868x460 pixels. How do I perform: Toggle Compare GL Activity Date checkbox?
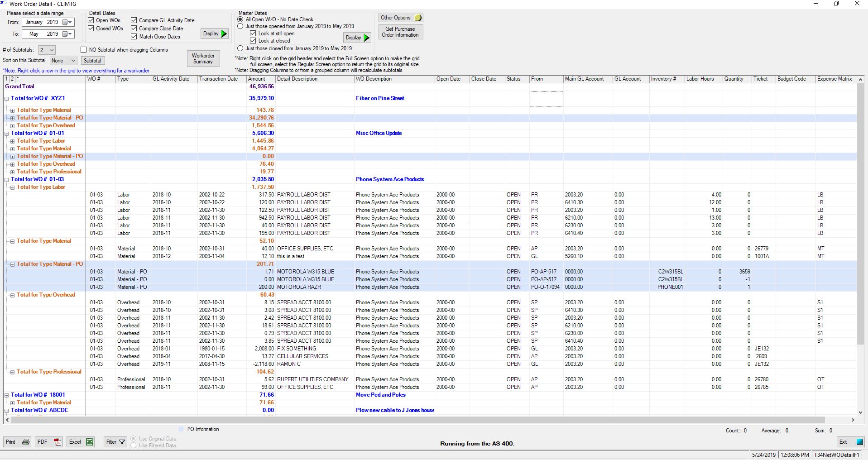point(134,20)
